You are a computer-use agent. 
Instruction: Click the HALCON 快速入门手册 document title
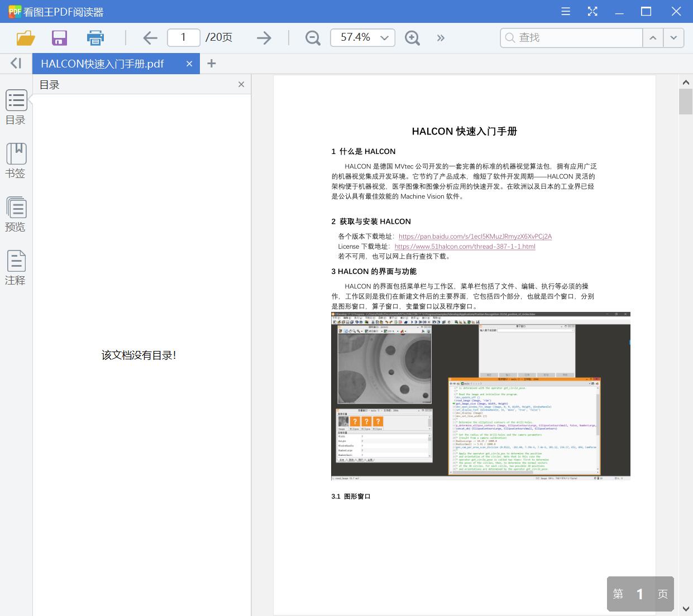click(465, 131)
